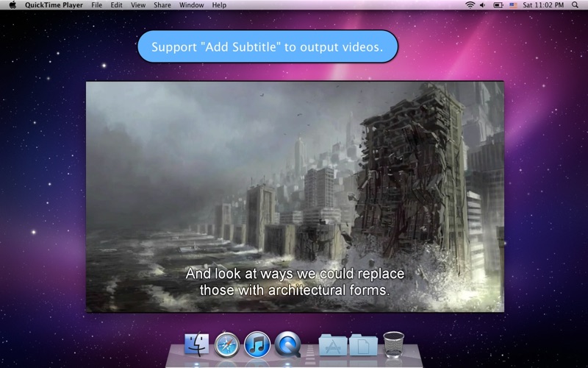
Task: Launch Safari from the dock
Action: (x=226, y=344)
